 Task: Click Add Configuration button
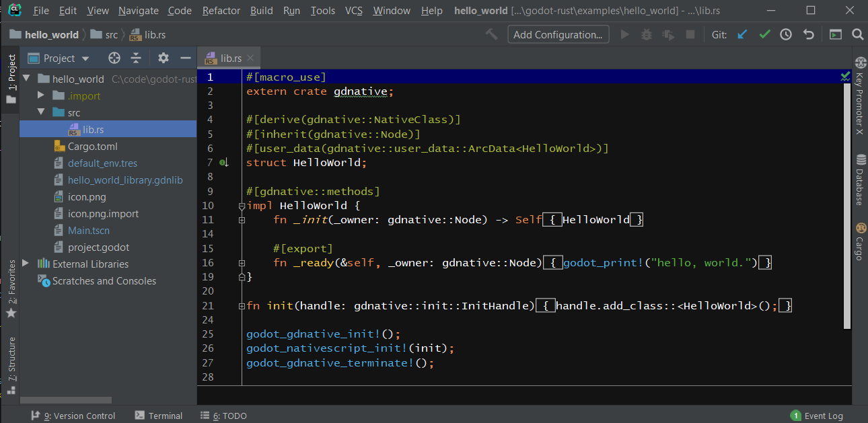pos(557,34)
